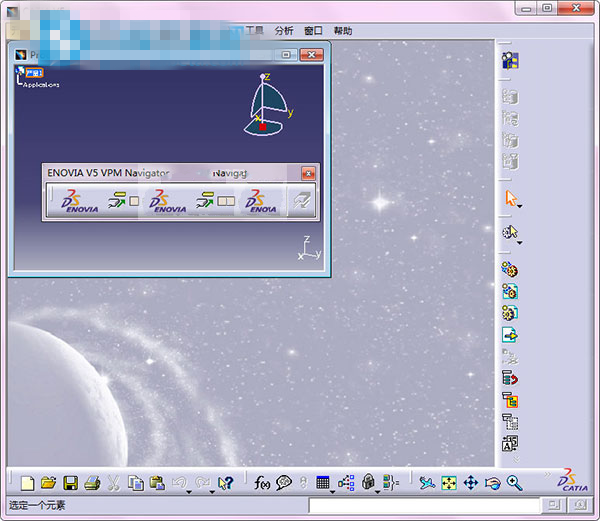Activate Fly Mode airplane icon
The height and width of the screenshot is (521, 600).
pos(427,483)
